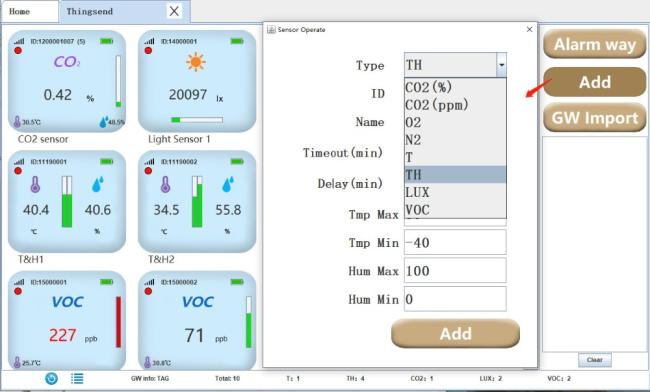The image size is (650, 392).
Task: Click the water drop icon on T&H2 tile
Action: coord(228,184)
